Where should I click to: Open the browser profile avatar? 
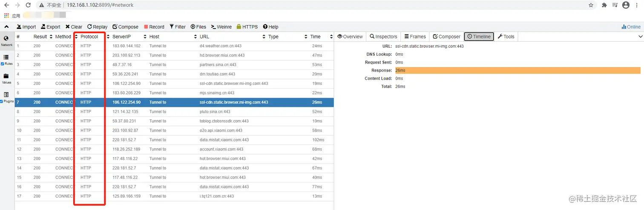[x=626, y=5]
